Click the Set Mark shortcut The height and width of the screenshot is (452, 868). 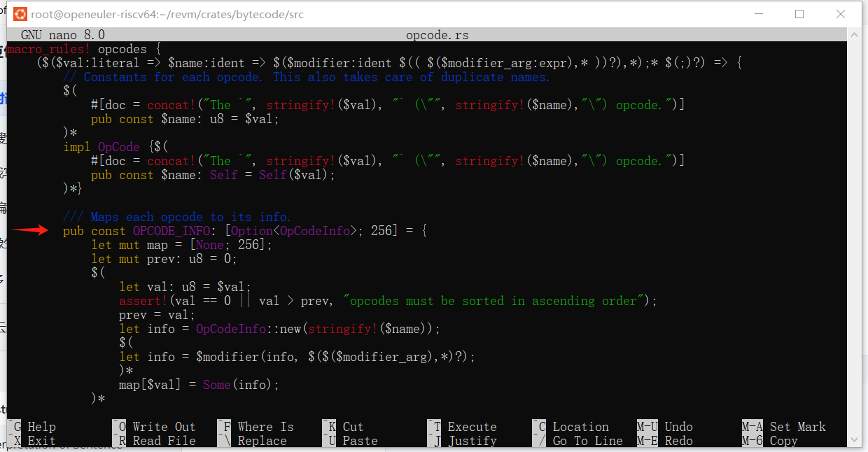797,427
